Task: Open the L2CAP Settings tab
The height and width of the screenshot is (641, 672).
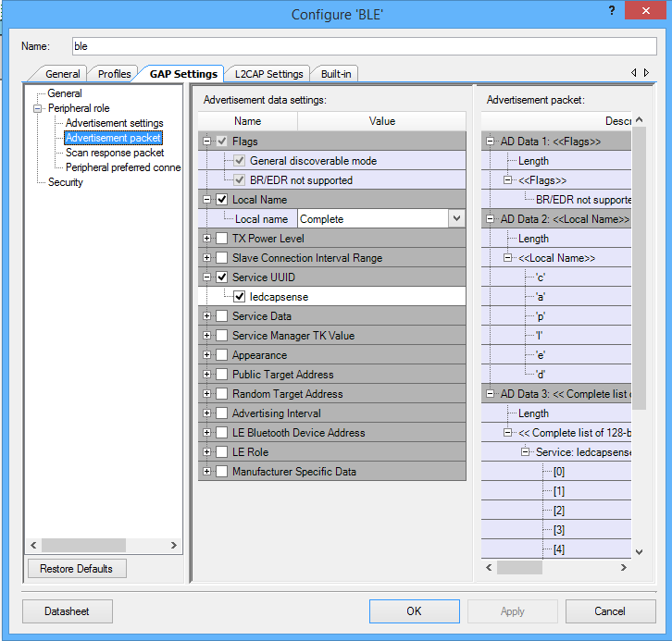Action: coord(268,74)
